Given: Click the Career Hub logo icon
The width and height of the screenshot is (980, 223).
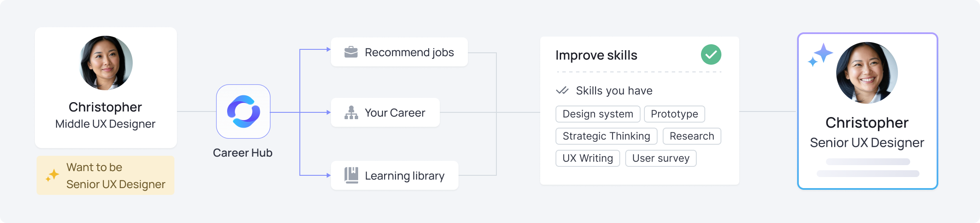Looking at the screenshot, I should 243,111.
